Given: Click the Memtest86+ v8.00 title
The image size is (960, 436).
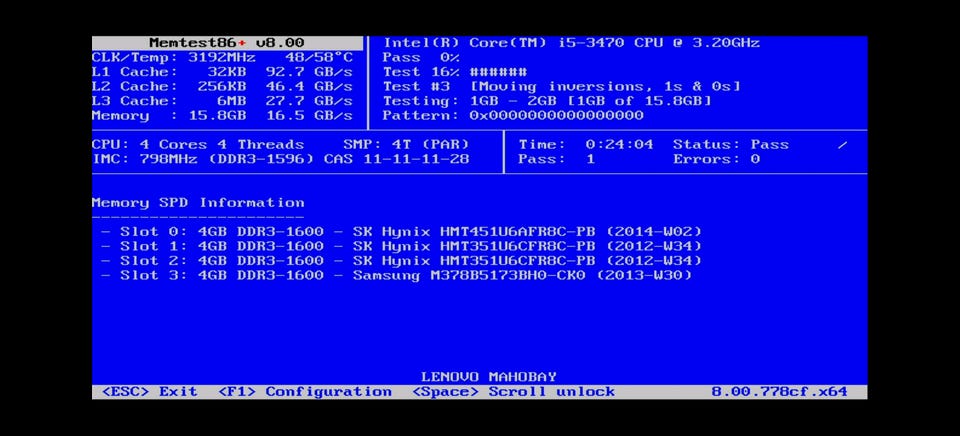Looking at the screenshot, I should 227,43.
